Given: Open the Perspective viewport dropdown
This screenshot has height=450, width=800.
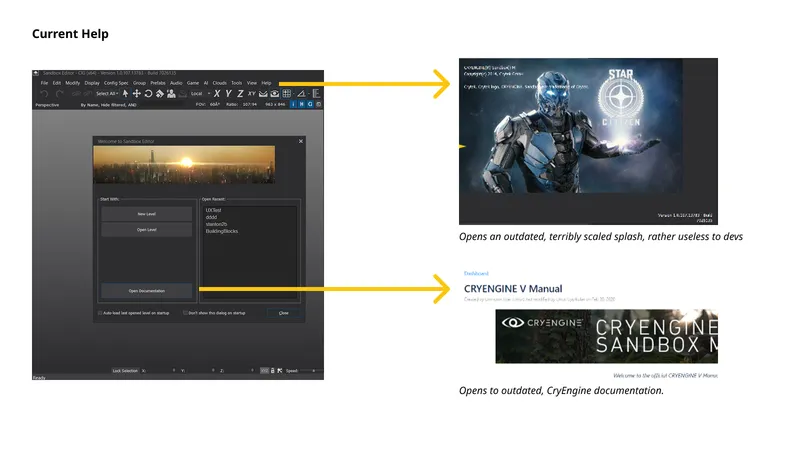Looking at the screenshot, I should [x=47, y=105].
